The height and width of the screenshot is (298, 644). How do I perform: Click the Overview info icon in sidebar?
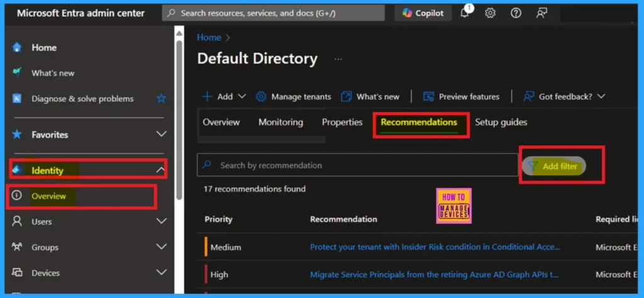tap(16, 196)
